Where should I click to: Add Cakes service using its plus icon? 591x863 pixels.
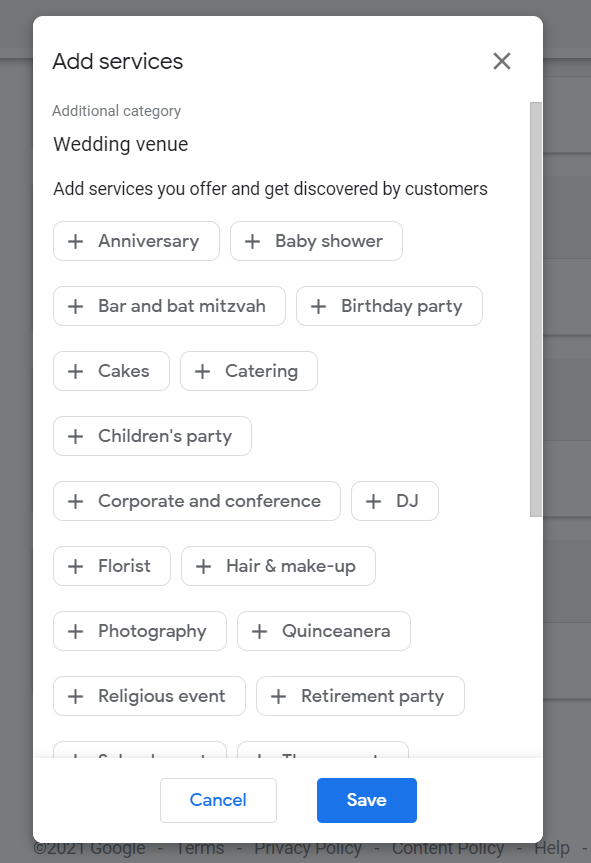(x=75, y=371)
